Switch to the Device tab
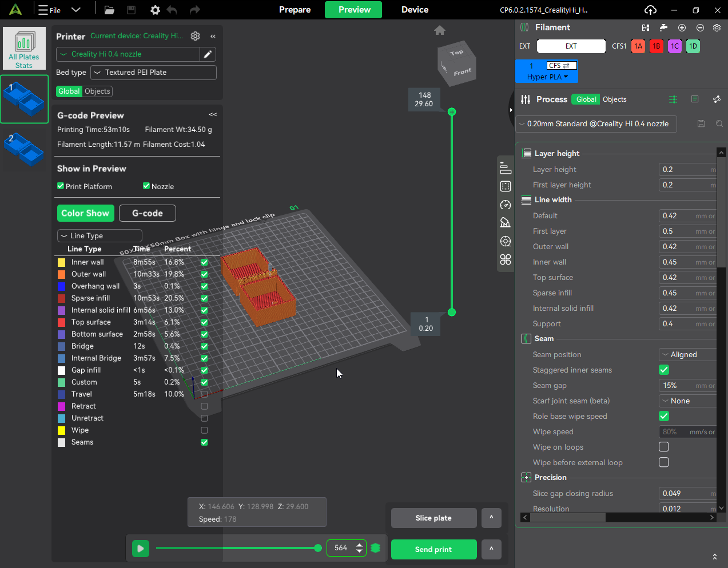 tap(415, 10)
